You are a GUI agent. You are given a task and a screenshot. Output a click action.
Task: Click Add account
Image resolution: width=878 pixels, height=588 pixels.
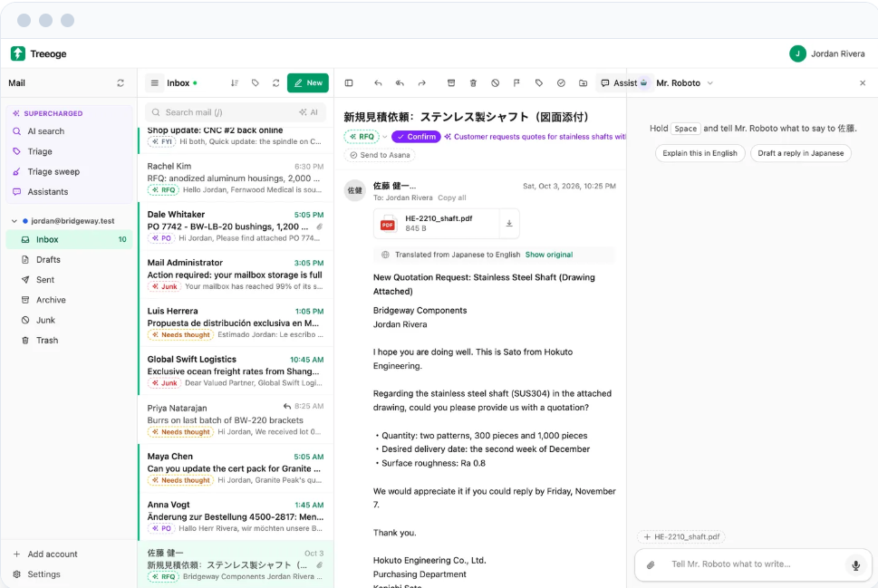(x=45, y=554)
